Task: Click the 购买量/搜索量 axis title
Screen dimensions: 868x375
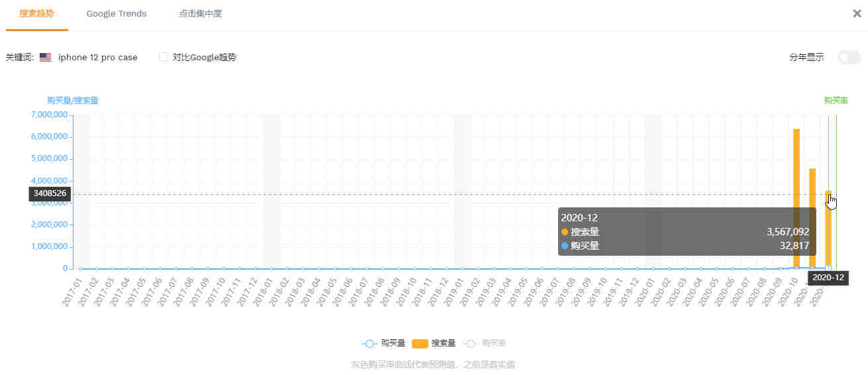Action: (x=73, y=101)
